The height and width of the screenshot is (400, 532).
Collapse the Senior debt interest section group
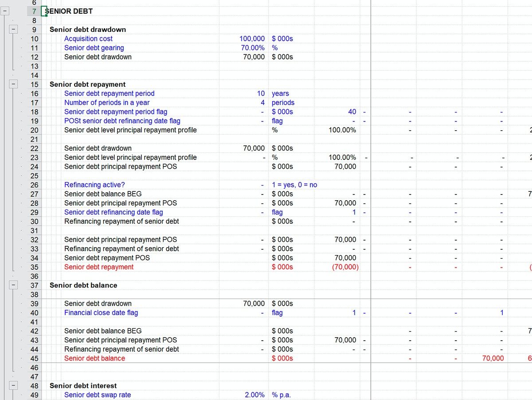coord(13,385)
